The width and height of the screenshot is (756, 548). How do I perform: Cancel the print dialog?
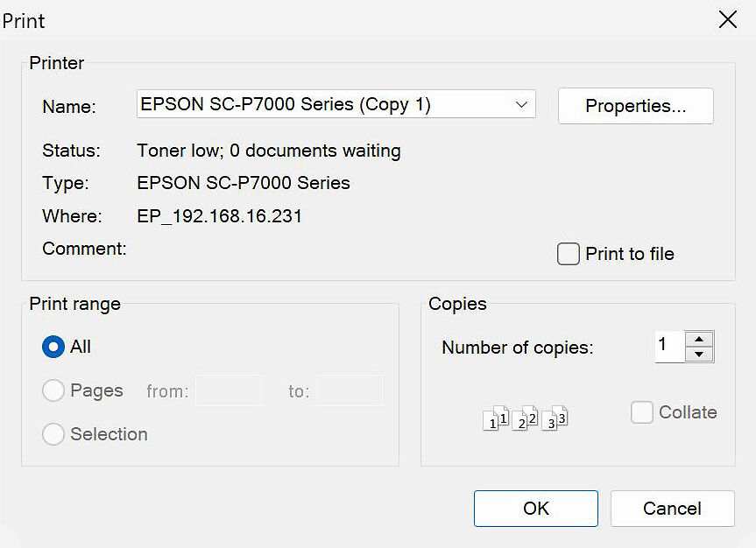pyautogui.click(x=672, y=508)
